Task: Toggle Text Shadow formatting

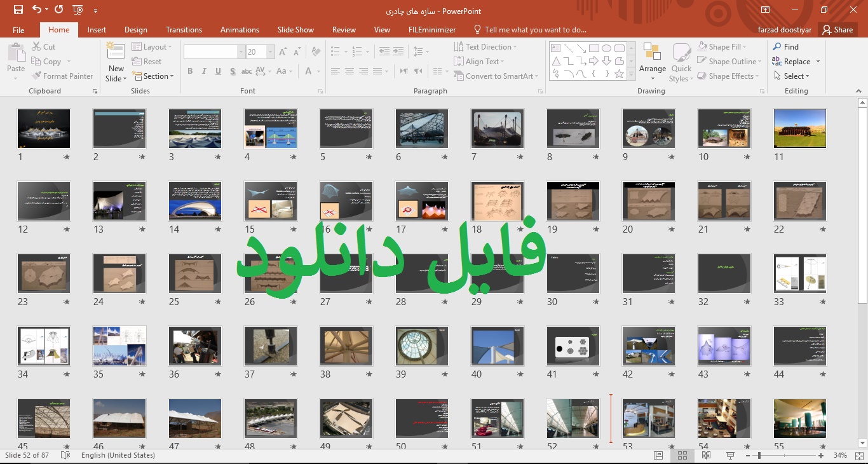Action: point(233,71)
